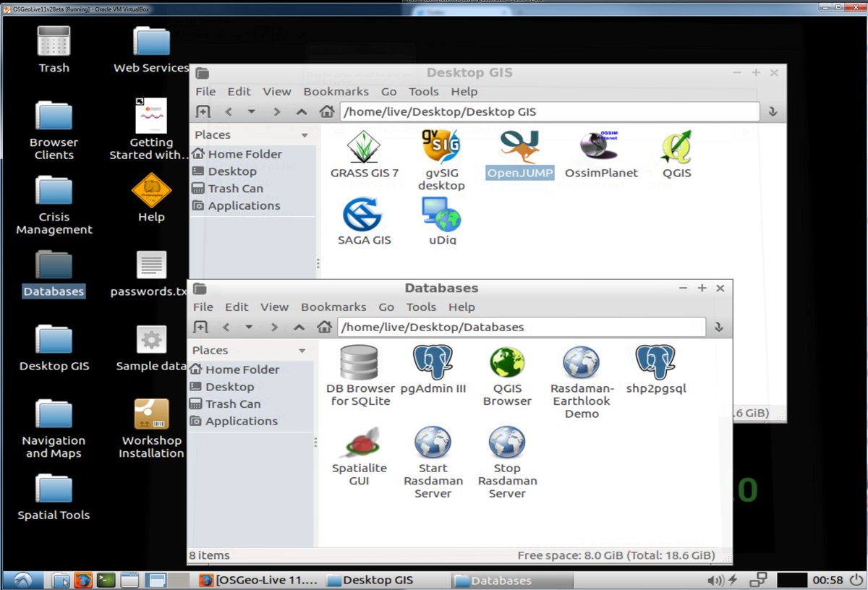Launch the uDig application icon
This screenshot has width=868, height=590.
(x=441, y=214)
